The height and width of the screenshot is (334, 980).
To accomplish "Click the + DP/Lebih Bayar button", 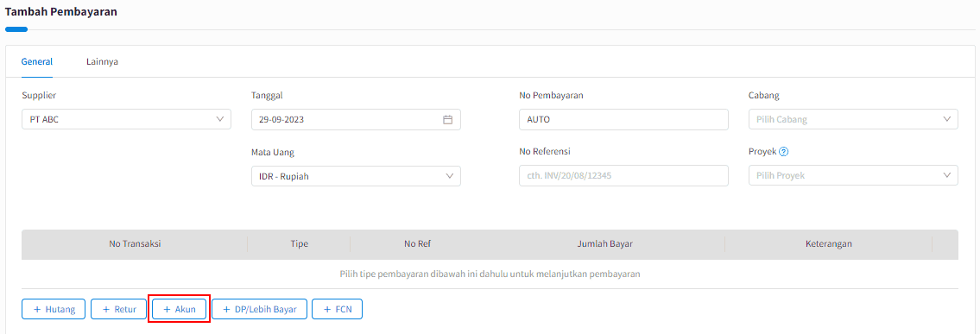I will [259, 309].
